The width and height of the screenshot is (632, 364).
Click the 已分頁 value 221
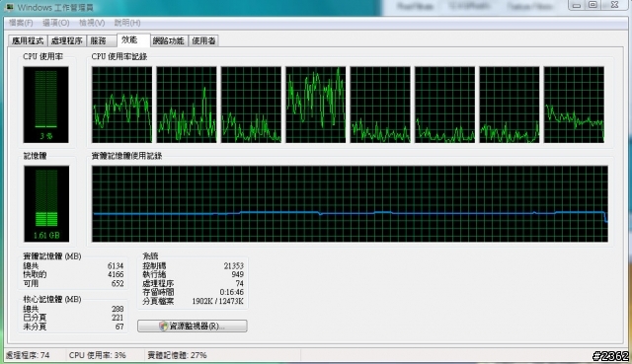(118, 318)
